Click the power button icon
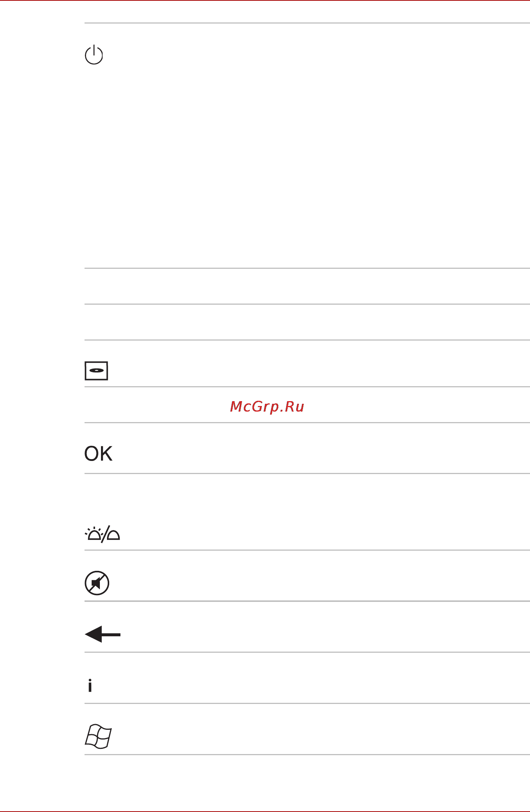The image size is (530, 812). tap(94, 55)
